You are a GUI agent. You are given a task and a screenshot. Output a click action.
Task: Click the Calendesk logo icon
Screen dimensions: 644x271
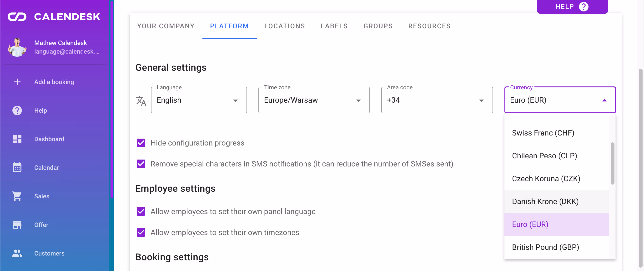(17, 17)
